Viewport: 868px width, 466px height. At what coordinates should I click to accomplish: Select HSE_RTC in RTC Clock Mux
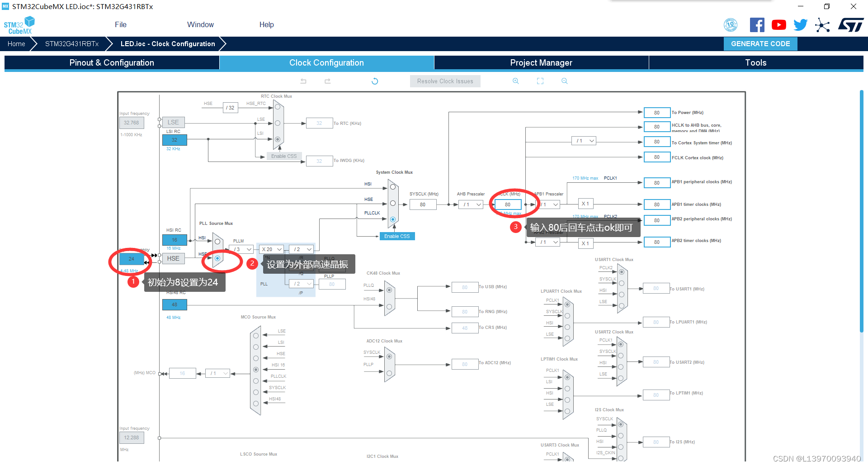click(x=278, y=107)
